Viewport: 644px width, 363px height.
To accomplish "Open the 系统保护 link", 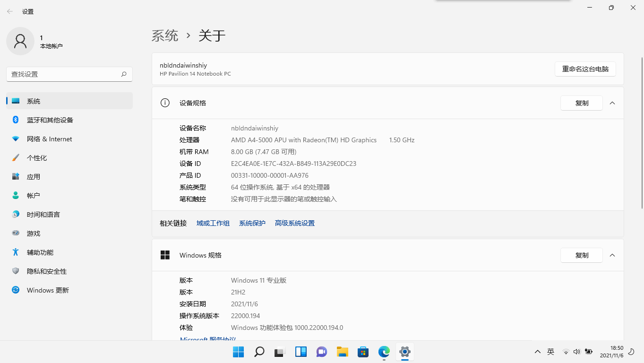I will (252, 223).
